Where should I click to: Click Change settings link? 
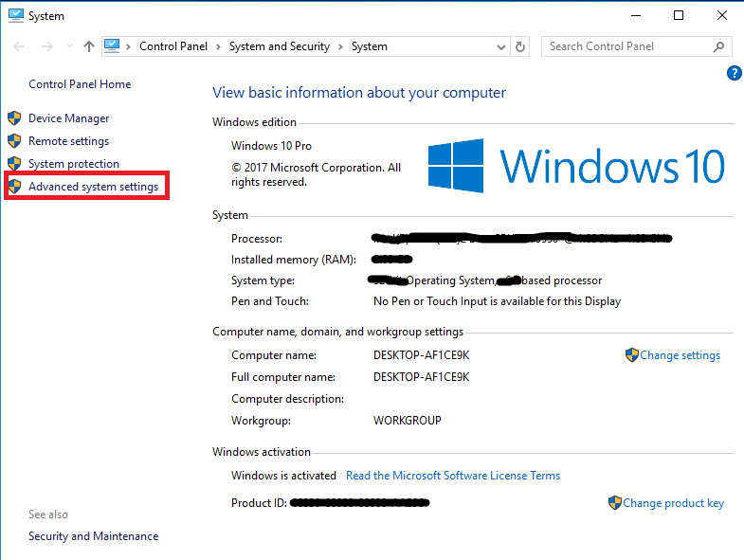pyautogui.click(x=680, y=355)
